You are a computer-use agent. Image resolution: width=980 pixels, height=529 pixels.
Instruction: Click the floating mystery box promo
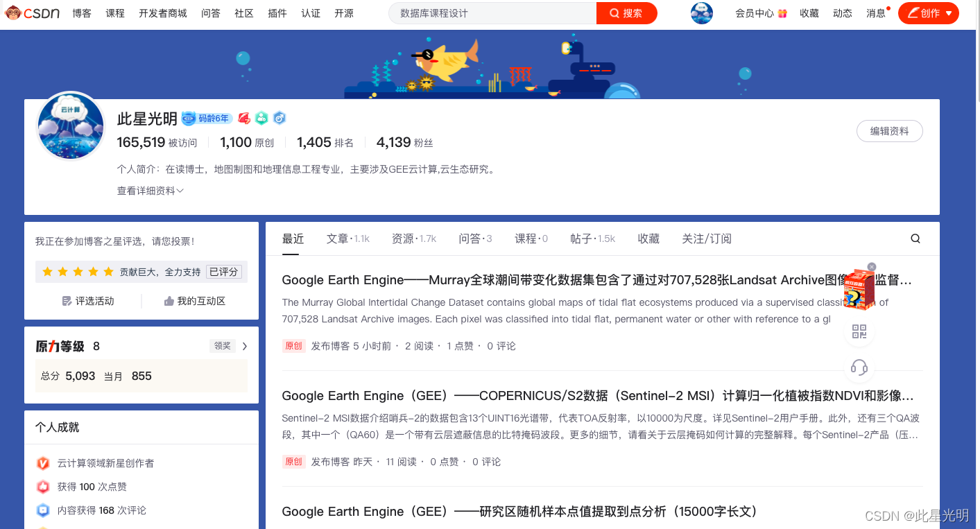(x=859, y=290)
